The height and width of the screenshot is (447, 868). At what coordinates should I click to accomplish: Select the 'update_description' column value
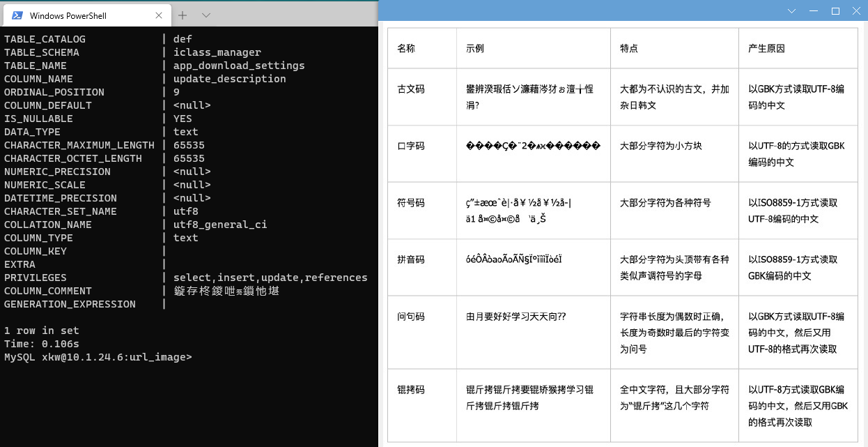[230, 79]
